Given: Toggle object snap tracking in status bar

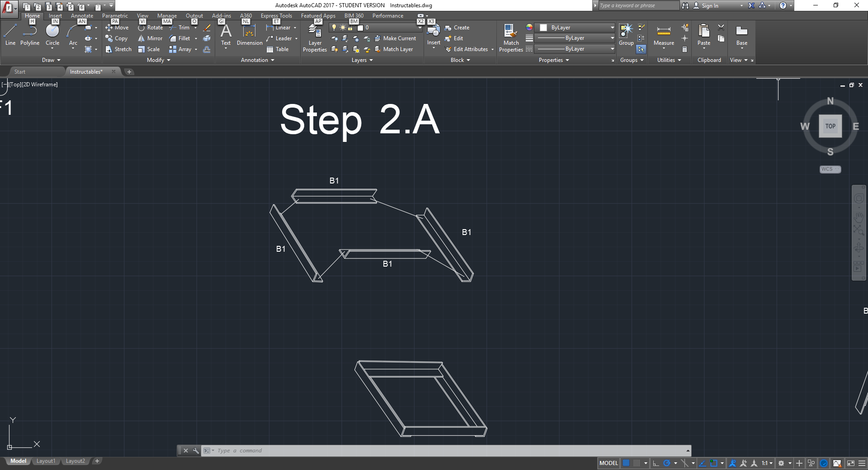Looking at the screenshot, I should pyautogui.click(x=703, y=463).
